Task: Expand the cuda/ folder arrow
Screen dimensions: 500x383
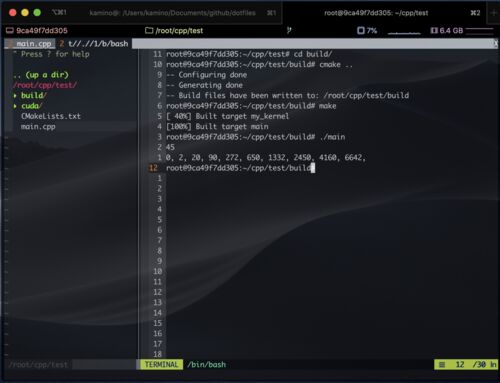Action: click(15, 106)
